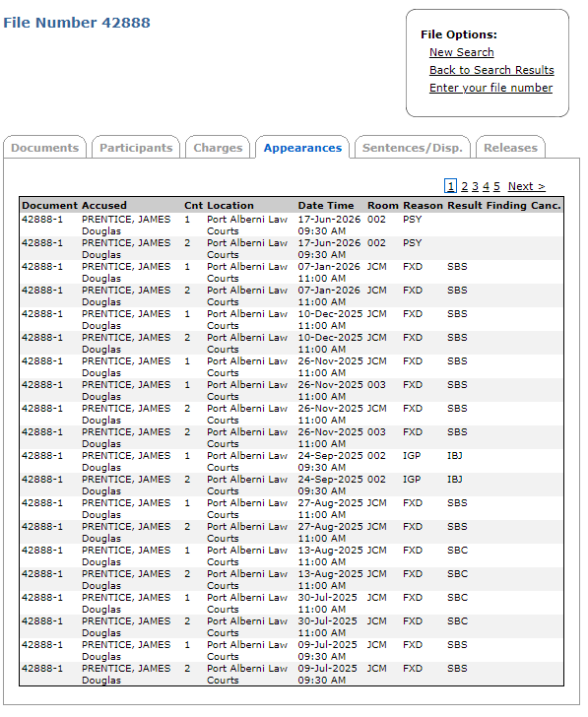Select the Appearances tab
This screenshot has width=588, height=717.
click(x=302, y=148)
